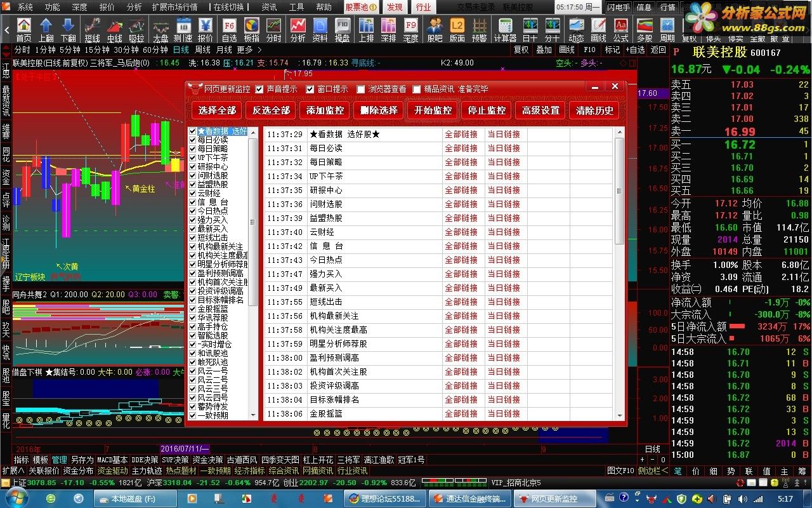Collapse toolbar with left chevron arrow
This screenshot has width=812, height=508.
click(6, 29)
